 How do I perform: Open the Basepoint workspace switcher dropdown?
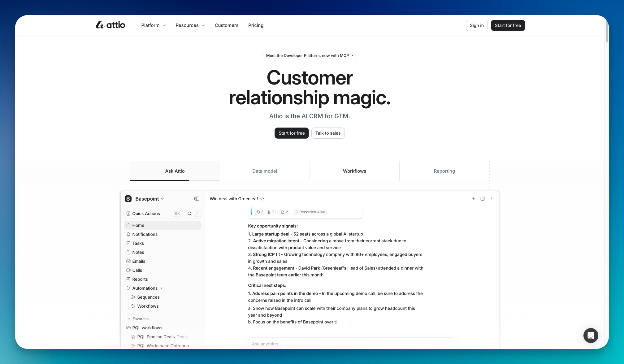(x=149, y=199)
